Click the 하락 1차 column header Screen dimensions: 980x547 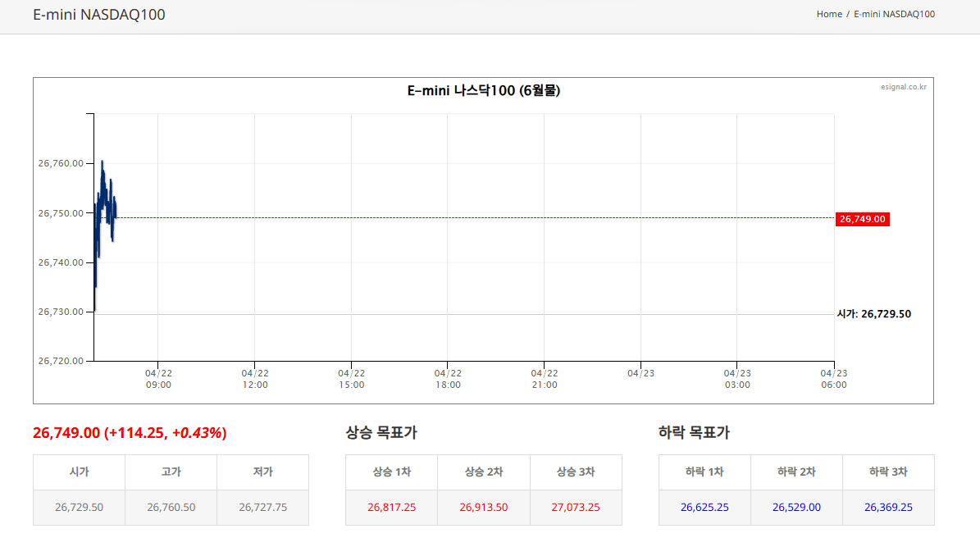click(x=704, y=472)
